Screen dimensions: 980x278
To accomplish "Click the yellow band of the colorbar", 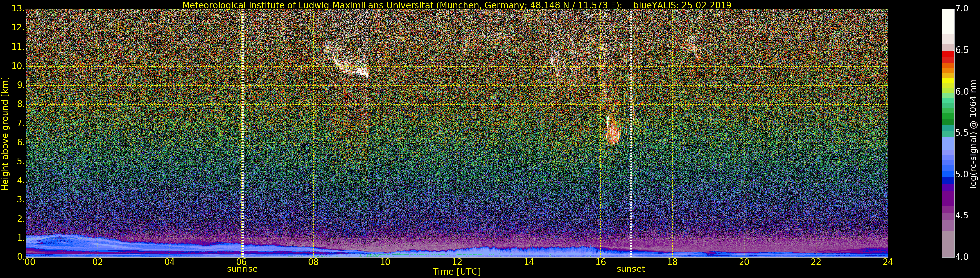I will click(x=948, y=81).
